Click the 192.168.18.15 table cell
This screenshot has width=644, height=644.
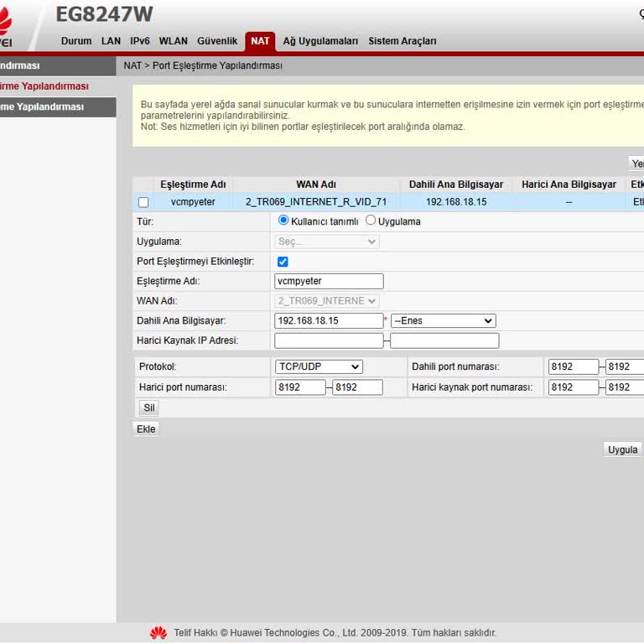[x=456, y=202]
